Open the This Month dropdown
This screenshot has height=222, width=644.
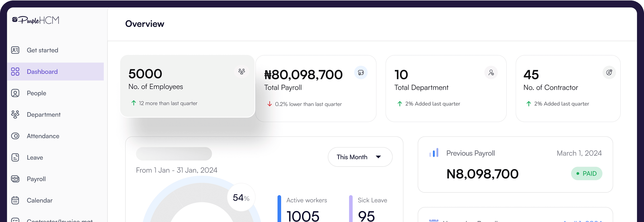coord(360,157)
